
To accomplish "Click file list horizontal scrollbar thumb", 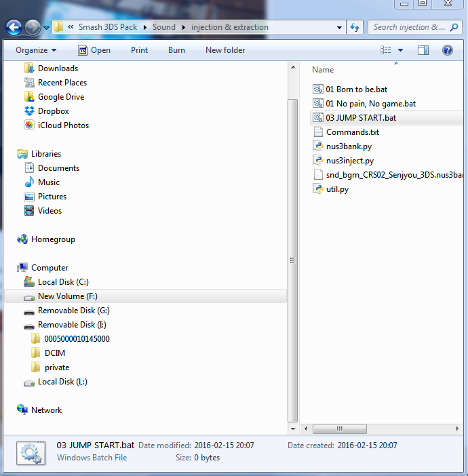I will (x=340, y=429).
